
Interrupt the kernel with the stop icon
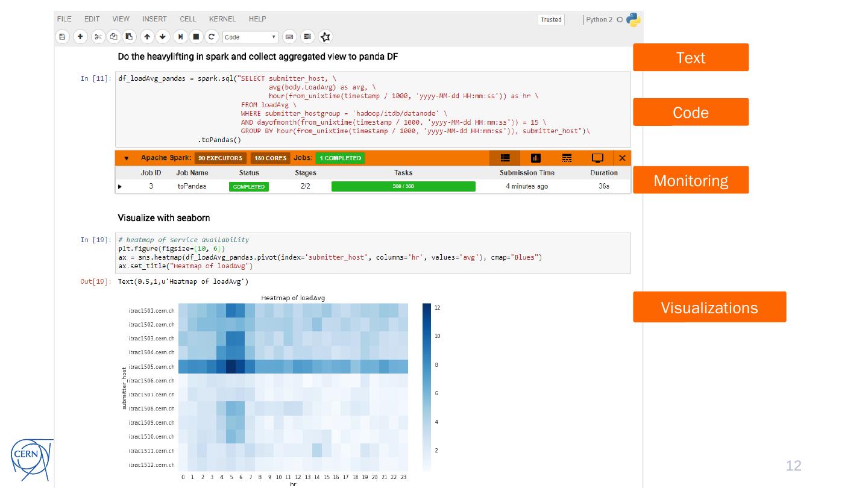point(196,37)
